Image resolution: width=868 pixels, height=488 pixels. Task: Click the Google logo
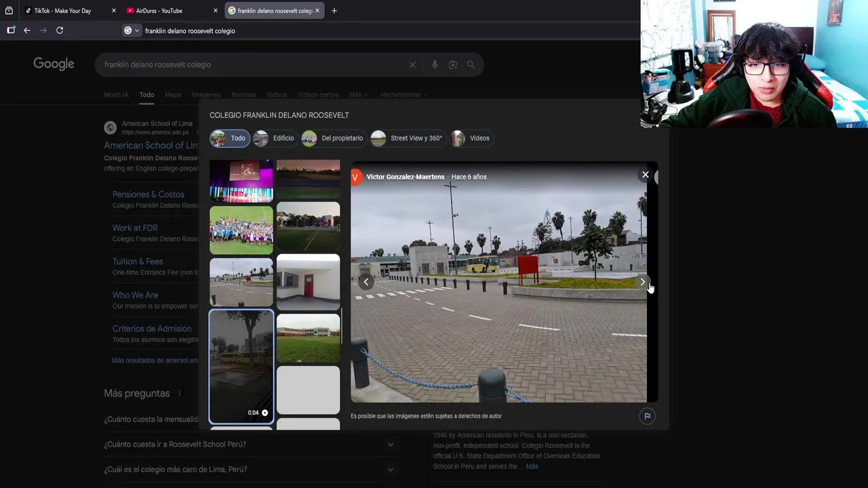54,64
